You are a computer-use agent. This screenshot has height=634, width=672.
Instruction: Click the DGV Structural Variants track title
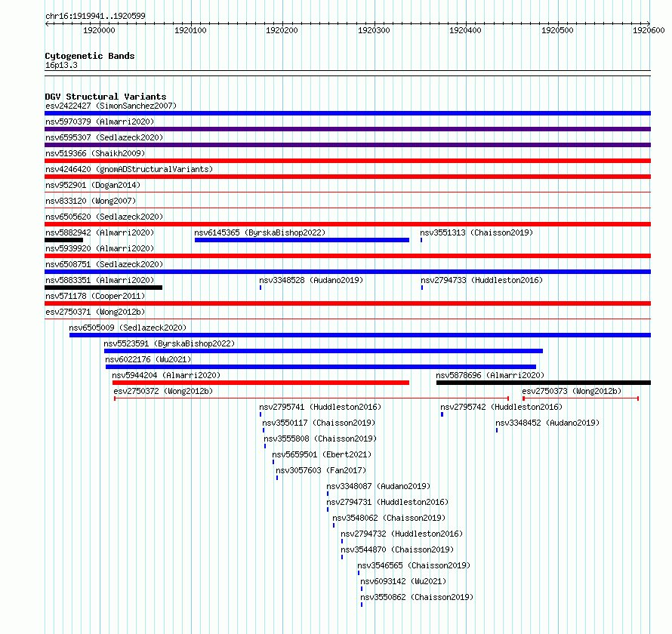pos(106,97)
